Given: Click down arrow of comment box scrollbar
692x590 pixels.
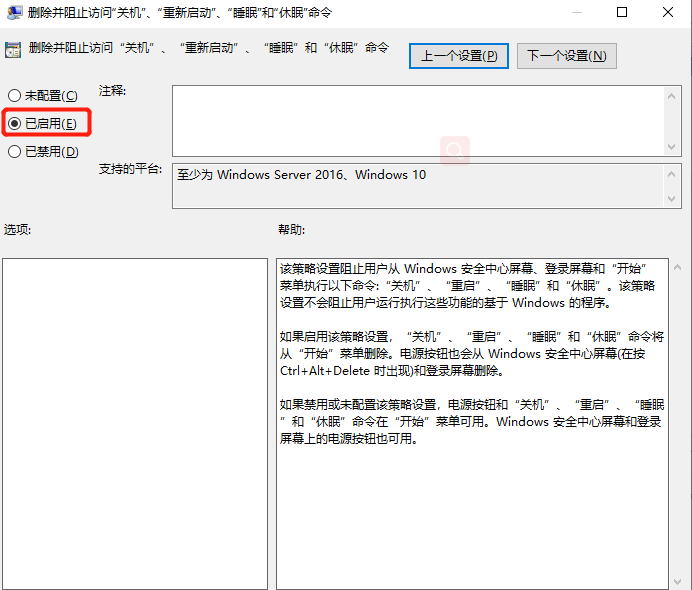Looking at the screenshot, I should pyautogui.click(x=672, y=147).
